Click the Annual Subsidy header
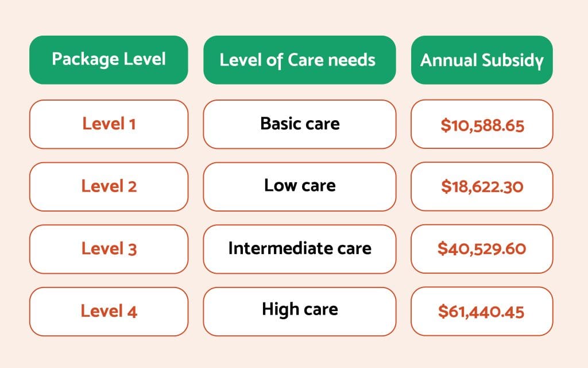The width and height of the screenshot is (588, 368). [x=482, y=60]
